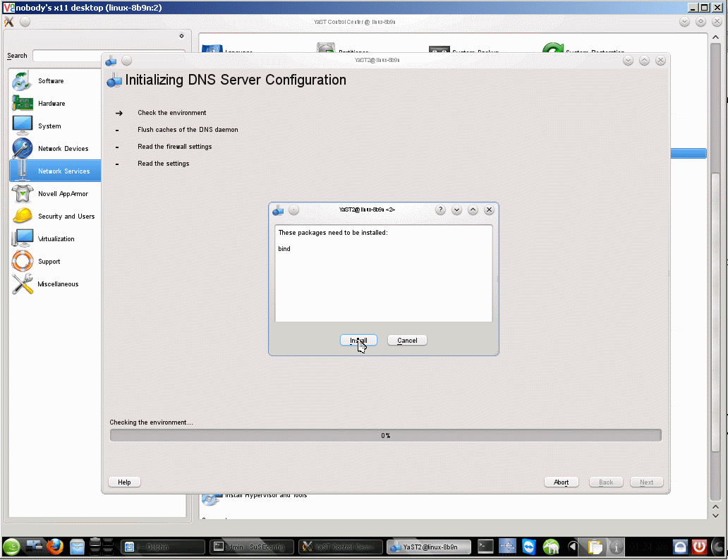Click 'Read the firewall settings' text
This screenshot has height=560, width=728.
coord(174,147)
